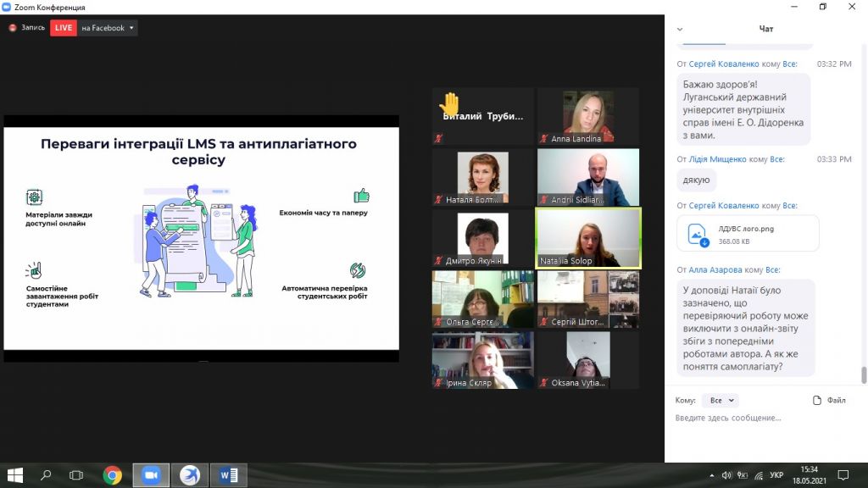Click the 'дякую' chat message bubble
Screen dimensions: 868x488
[697, 180]
